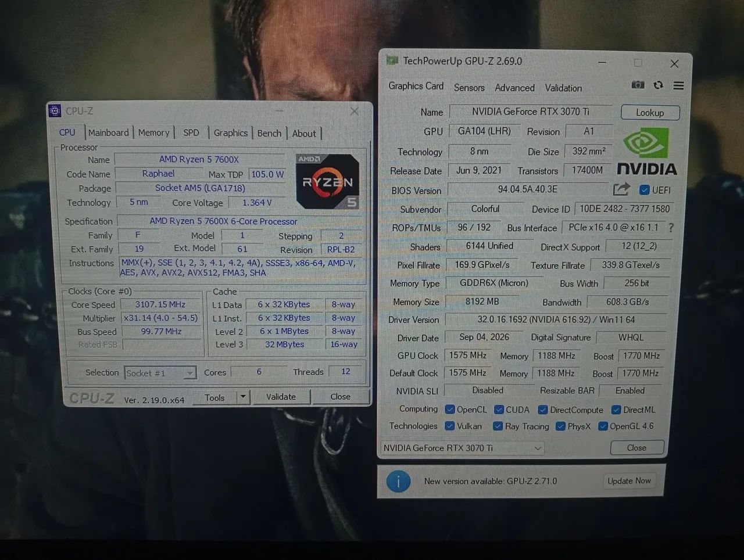
Task: Click the GPU-Z title bar icon
Action: (392, 60)
